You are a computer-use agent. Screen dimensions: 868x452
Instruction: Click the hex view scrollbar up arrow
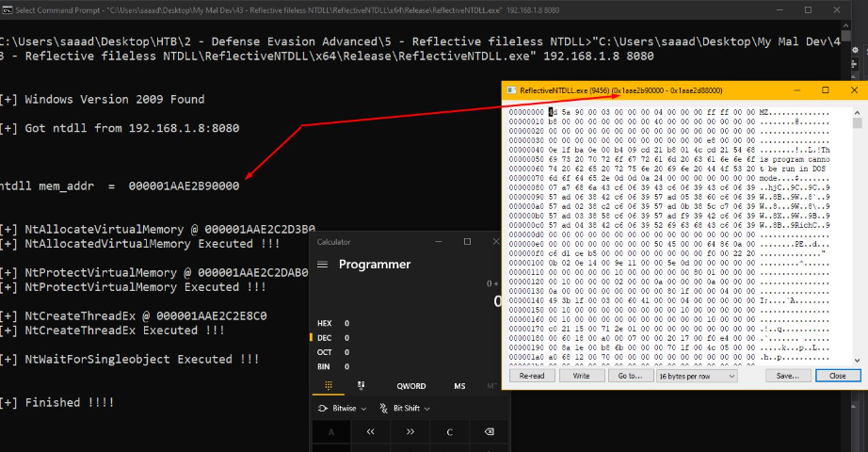coord(858,112)
